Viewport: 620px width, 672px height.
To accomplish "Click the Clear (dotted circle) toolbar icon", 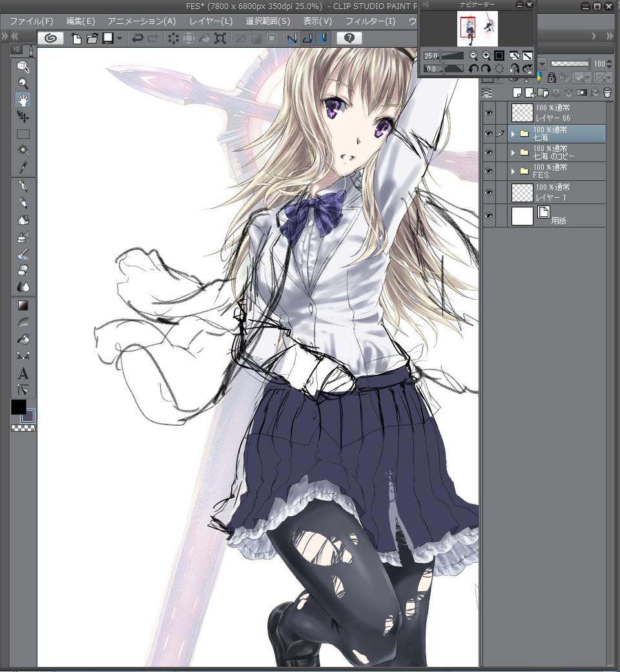I will (173, 38).
